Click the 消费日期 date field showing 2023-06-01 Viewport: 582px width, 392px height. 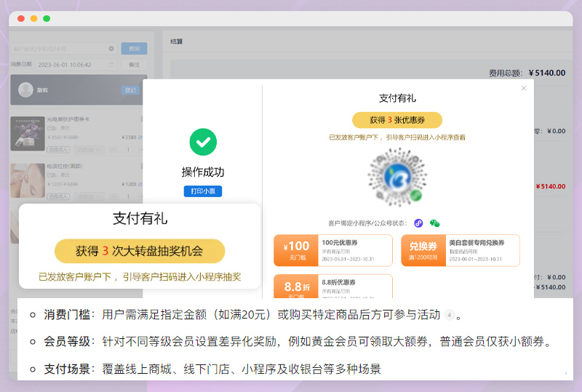pyautogui.click(x=76, y=65)
